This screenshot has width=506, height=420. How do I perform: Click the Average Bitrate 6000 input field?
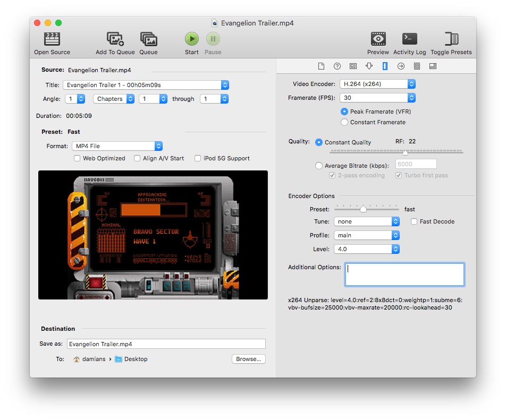[416, 164]
